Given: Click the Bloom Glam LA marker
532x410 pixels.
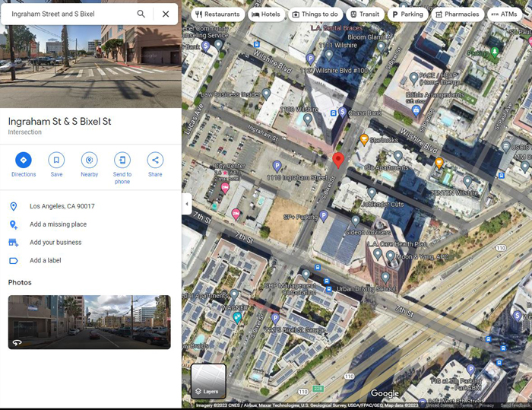Looking at the screenshot, I should pos(381,46).
